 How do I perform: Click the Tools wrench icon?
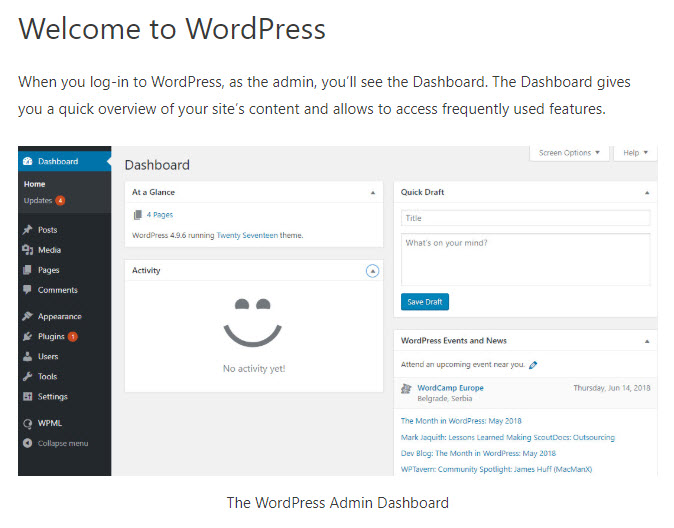coord(27,377)
